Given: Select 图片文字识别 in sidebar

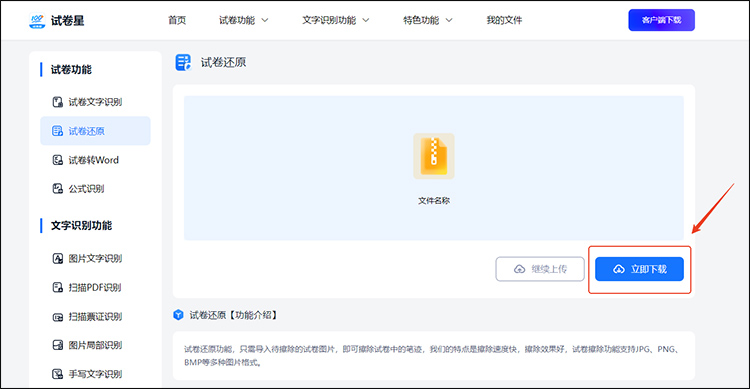Looking at the screenshot, I should (95, 258).
